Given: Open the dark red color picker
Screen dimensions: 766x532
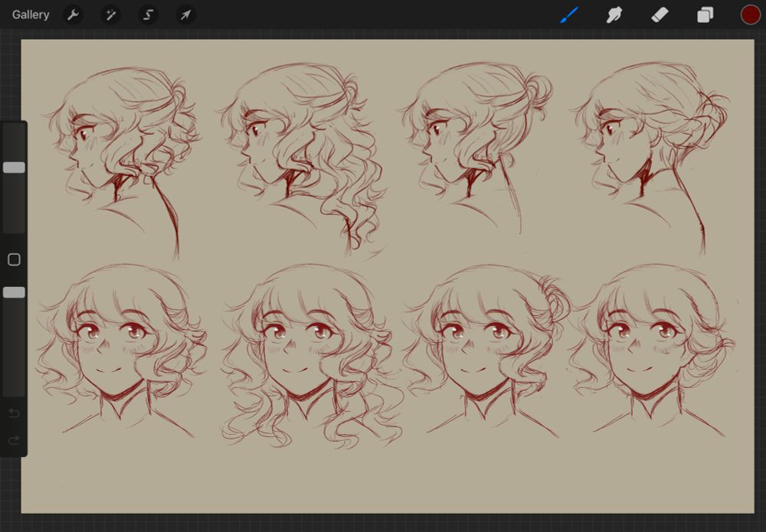Looking at the screenshot, I should [x=751, y=15].
